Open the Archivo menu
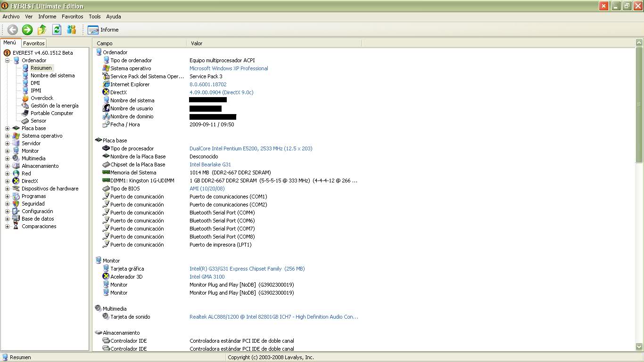This screenshot has width=644, height=362. click(x=11, y=16)
